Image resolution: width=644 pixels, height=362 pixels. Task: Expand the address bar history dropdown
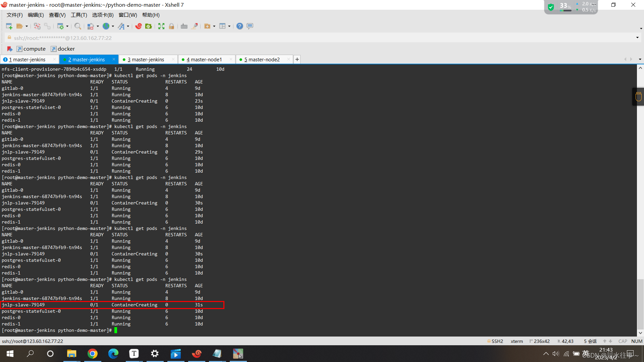click(x=637, y=38)
